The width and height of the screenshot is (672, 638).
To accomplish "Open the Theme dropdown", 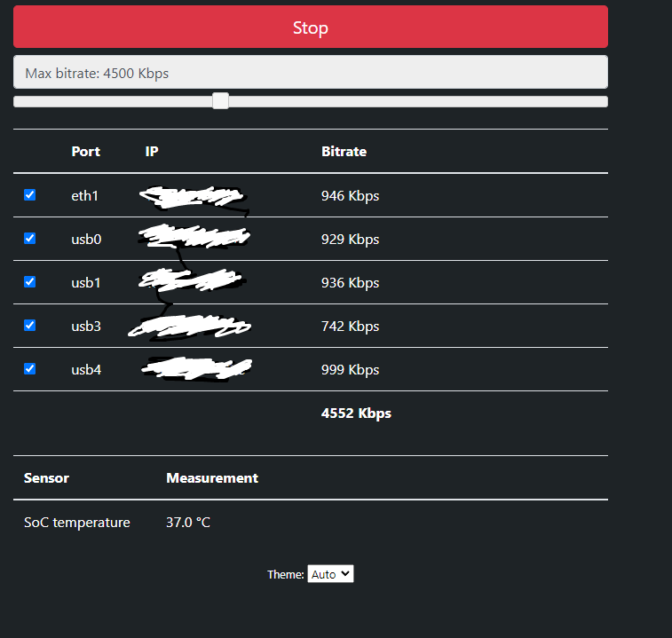I will [330, 574].
